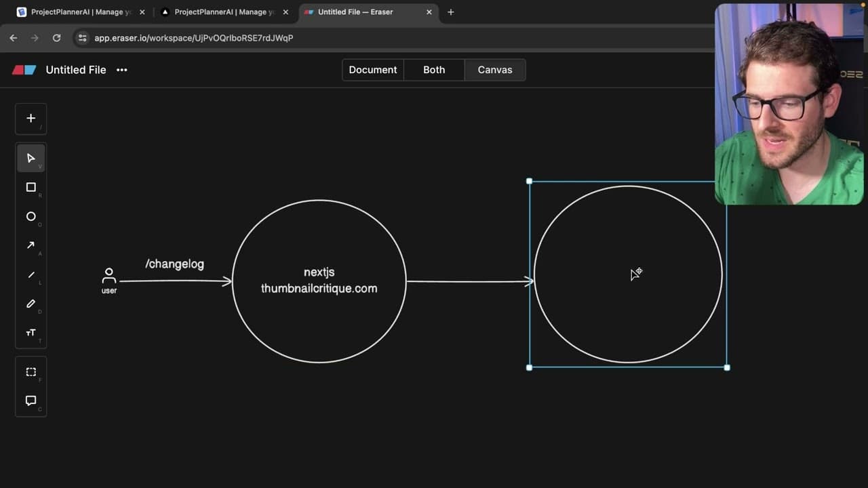Switch to Canvas view
This screenshot has height=488, width=868.
click(x=495, y=70)
